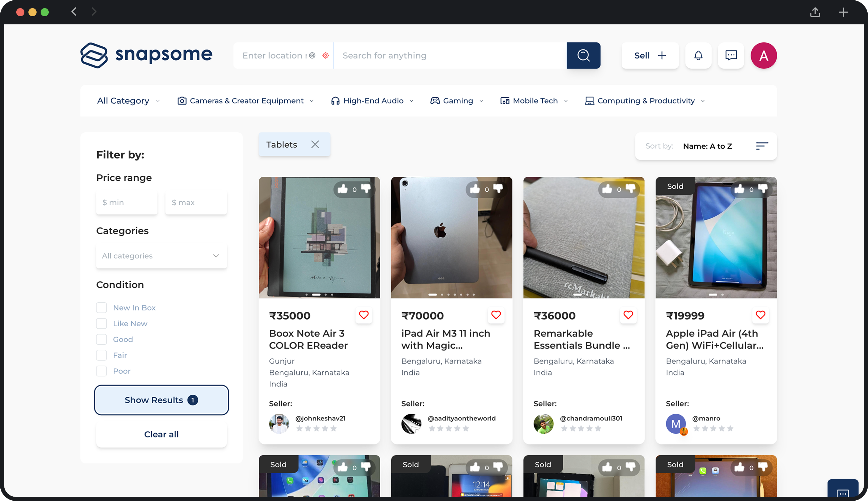Expand the High-End Audio menu

coord(372,101)
